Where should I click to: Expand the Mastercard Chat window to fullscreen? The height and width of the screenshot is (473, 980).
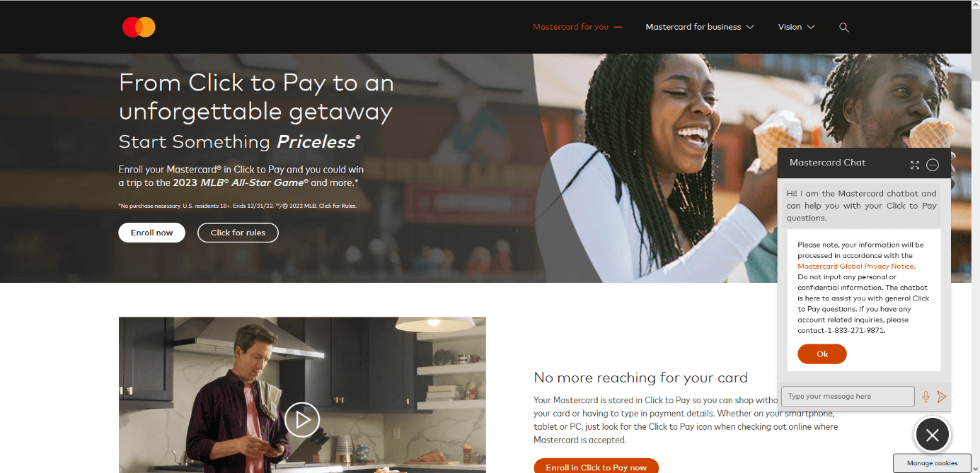click(x=914, y=165)
